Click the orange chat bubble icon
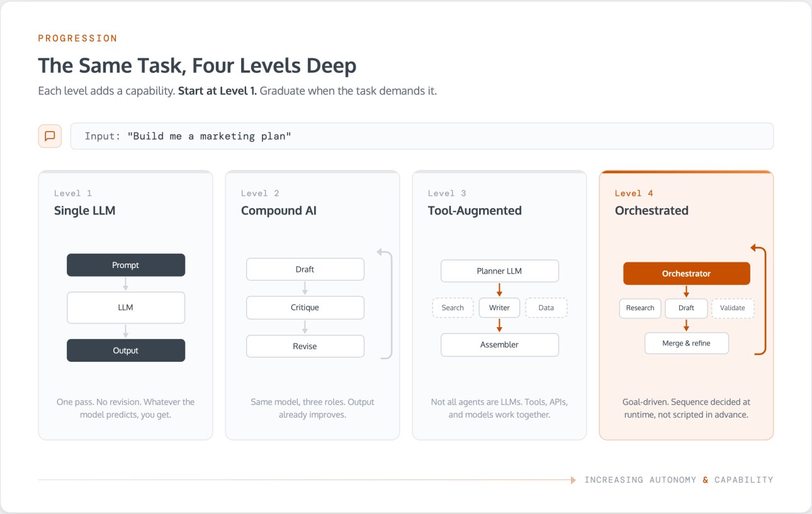The width and height of the screenshot is (812, 514). pos(50,136)
